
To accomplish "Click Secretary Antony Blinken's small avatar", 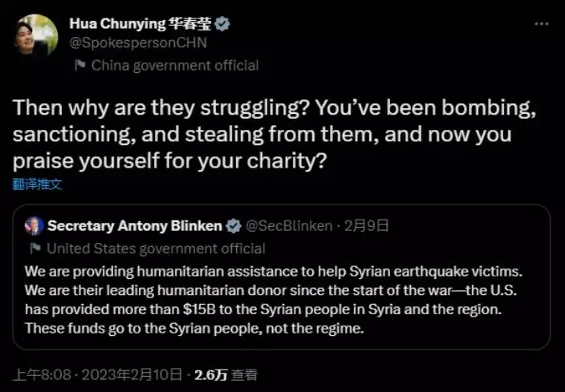I will point(34,225).
